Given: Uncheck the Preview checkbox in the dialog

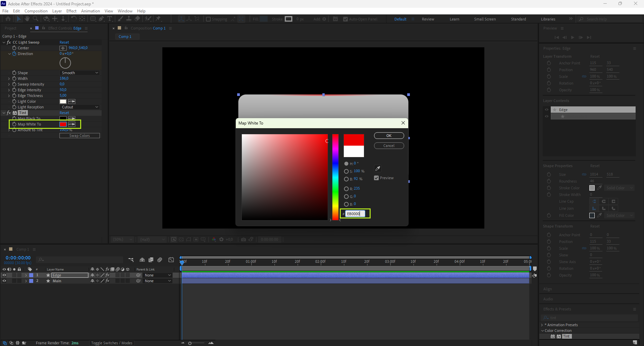Looking at the screenshot, I should click(x=376, y=178).
